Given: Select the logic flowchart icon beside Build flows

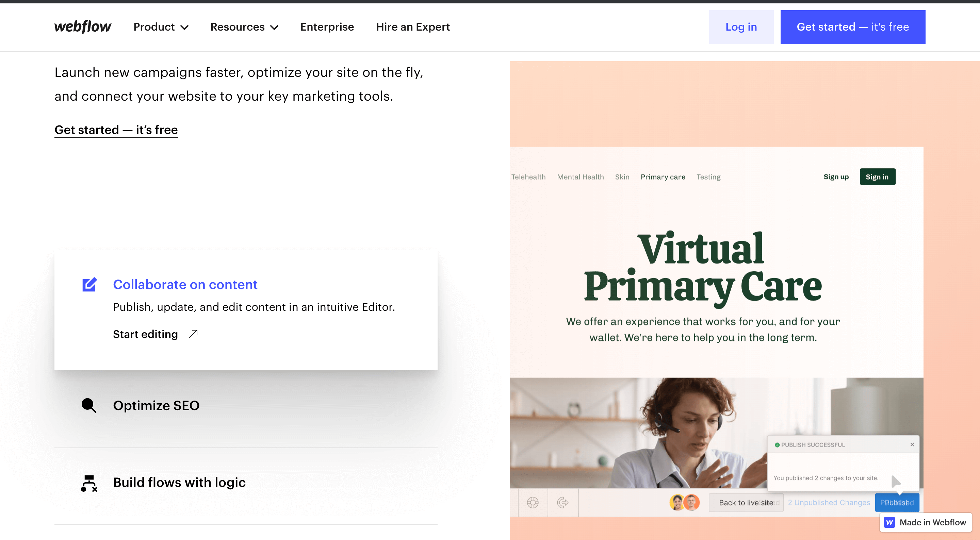Looking at the screenshot, I should click(89, 483).
